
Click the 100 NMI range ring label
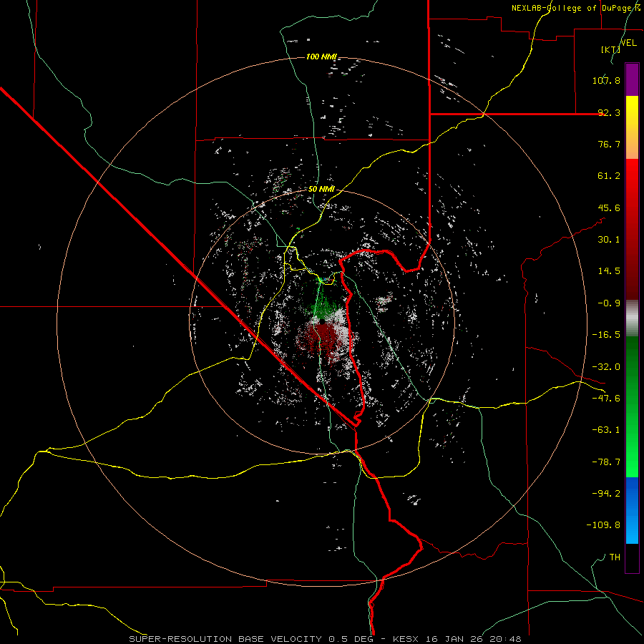coord(321,57)
